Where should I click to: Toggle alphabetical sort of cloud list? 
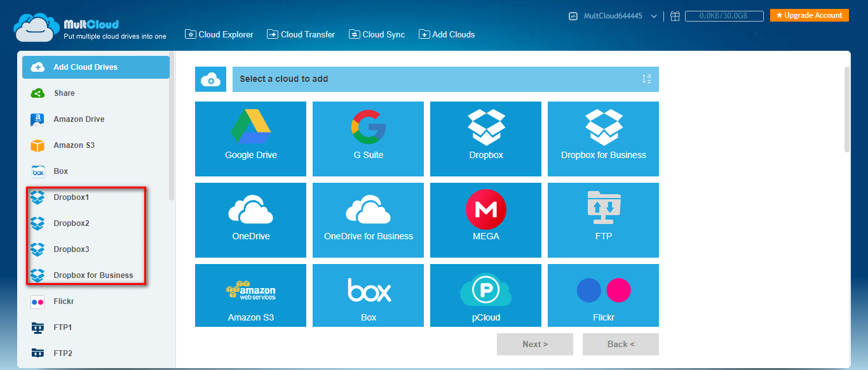pos(646,79)
